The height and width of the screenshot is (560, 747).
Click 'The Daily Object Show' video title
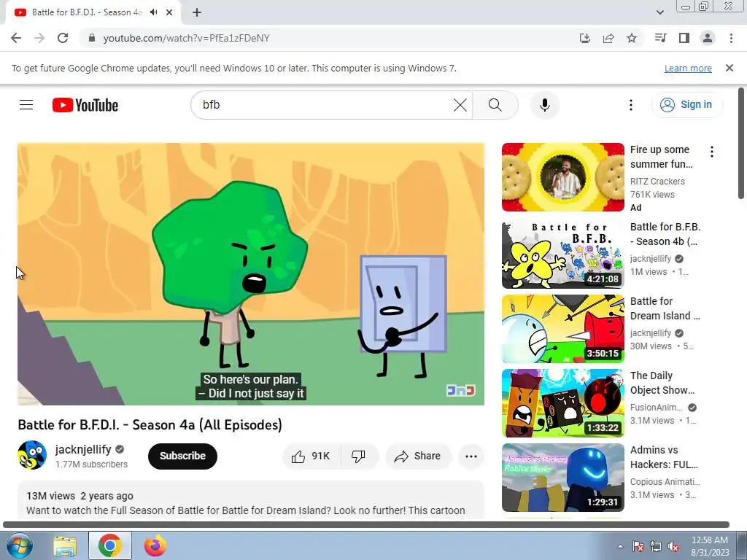click(x=662, y=383)
